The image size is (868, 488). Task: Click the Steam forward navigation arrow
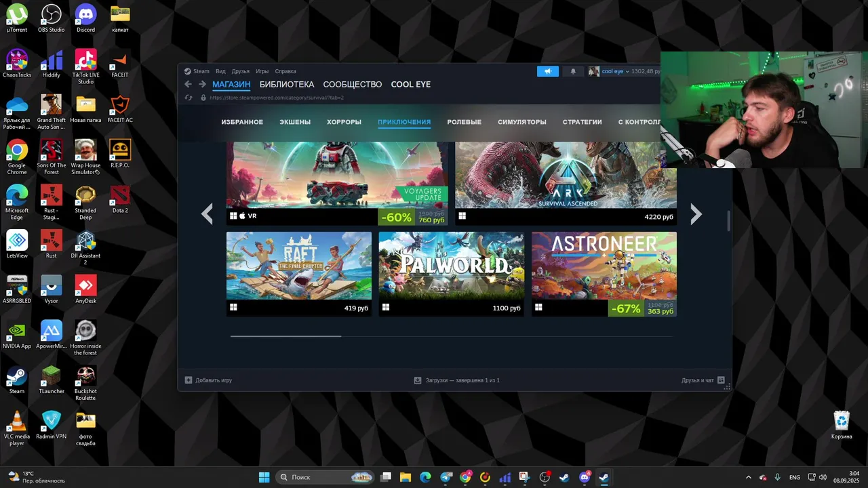202,84
